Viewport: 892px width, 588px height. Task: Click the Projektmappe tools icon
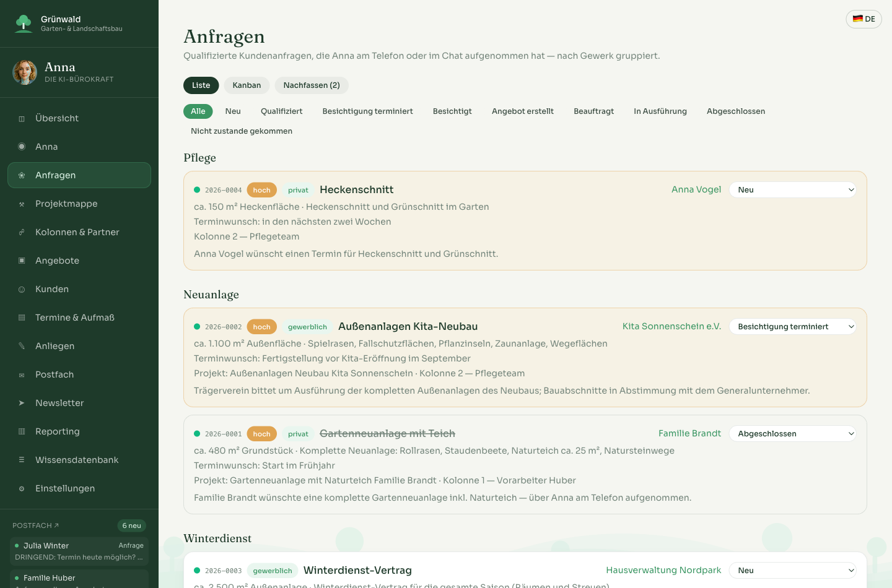(x=22, y=204)
